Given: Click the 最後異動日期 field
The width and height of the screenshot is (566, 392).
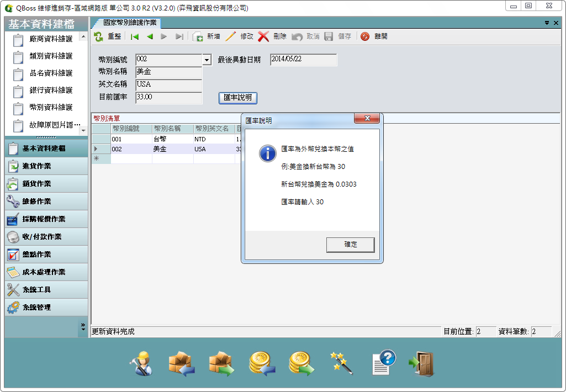Looking at the screenshot, I should click(303, 60).
